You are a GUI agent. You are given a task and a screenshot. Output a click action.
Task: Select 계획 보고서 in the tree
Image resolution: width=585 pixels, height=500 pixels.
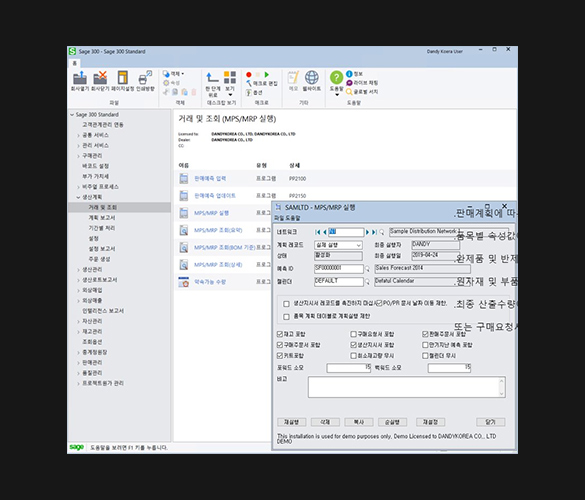(x=101, y=218)
